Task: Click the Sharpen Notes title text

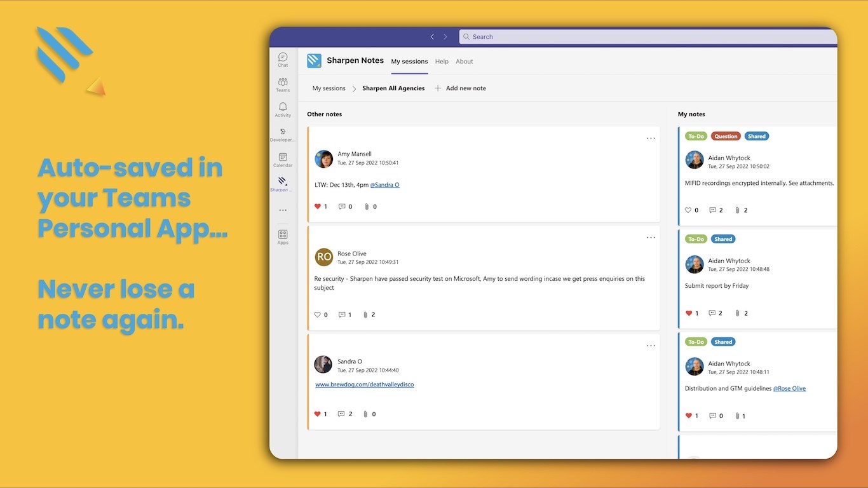Action: point(355,61)
